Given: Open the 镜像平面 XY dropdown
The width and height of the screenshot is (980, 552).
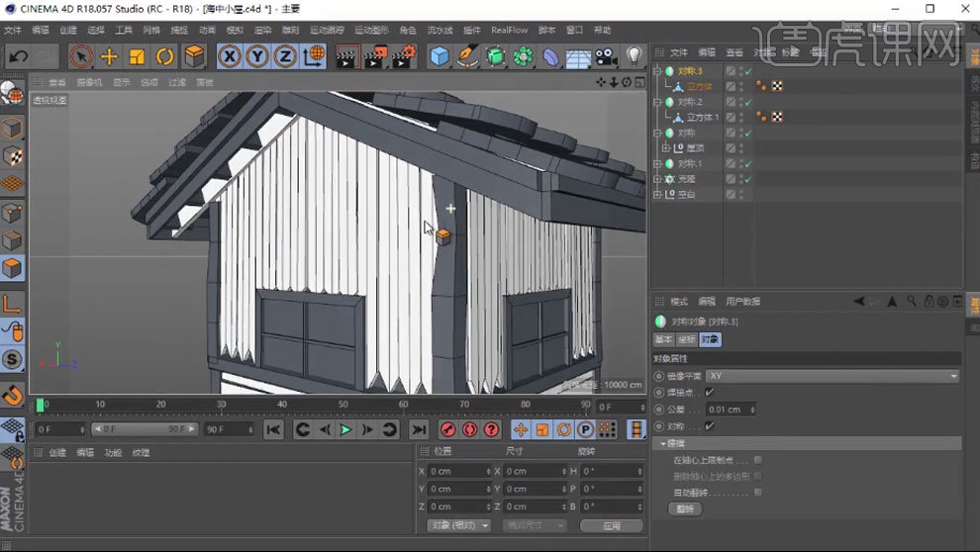Looking at the screenshot, I should point(832,376).
